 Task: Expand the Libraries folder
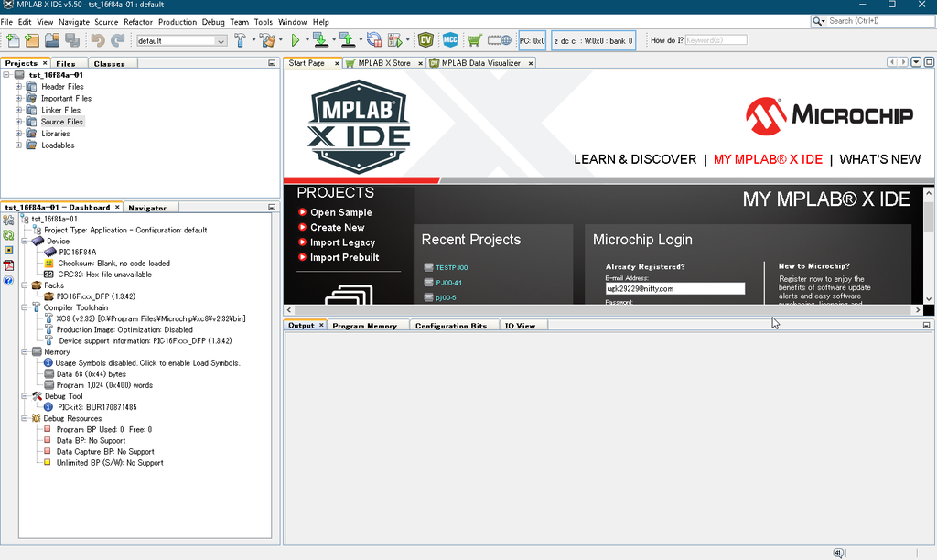(x=18, y=134)
